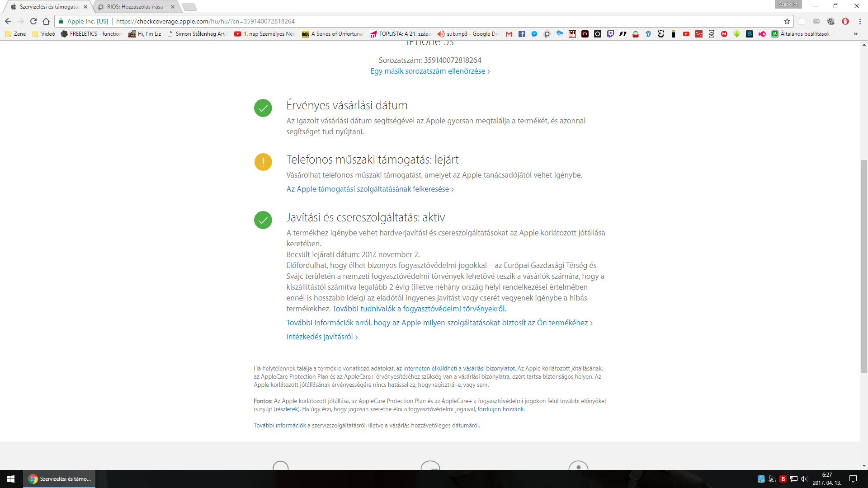This screenshot has height=488, width=868.
Task: Click the részletek link in Fontos note
Action: pyautogui.click(x=287, y=409)
